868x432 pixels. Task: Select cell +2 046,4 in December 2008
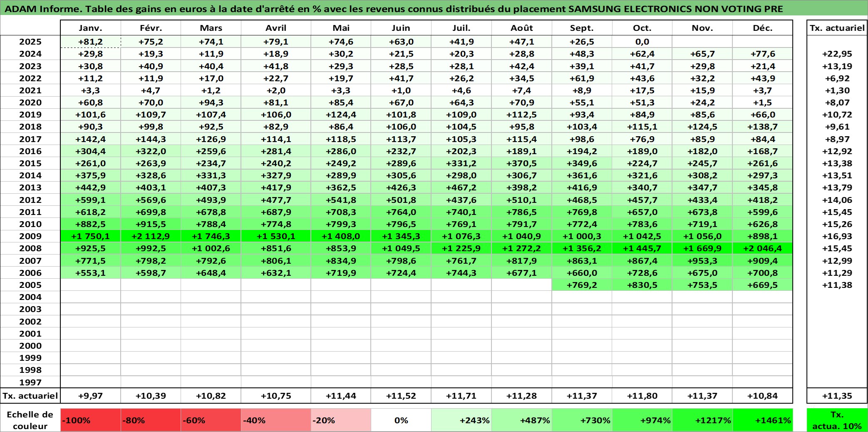tap(762, 248)
